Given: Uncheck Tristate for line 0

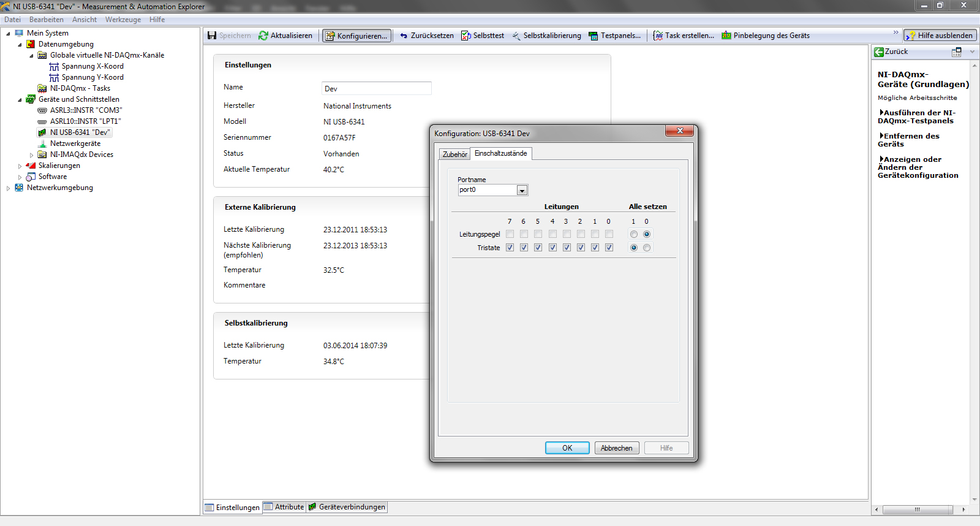Looking at the screenshot, I should click(609, 248).
